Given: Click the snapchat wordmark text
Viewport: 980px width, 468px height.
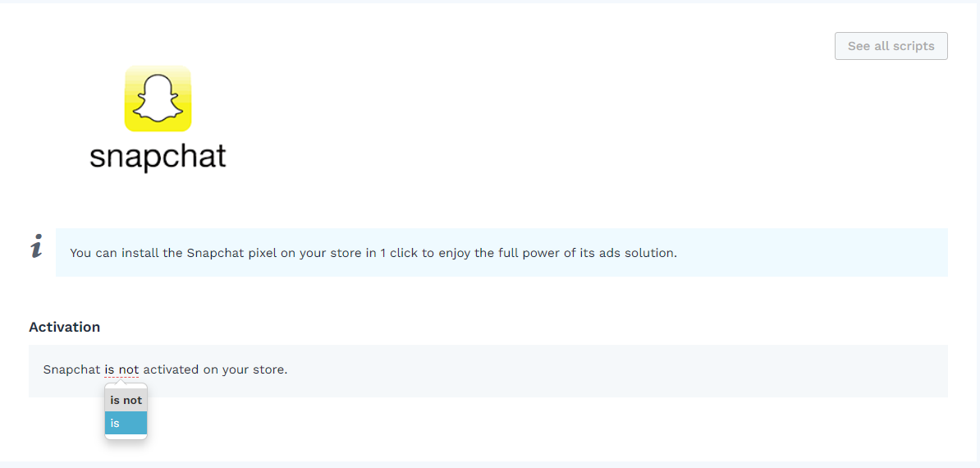Looking at the screenshot, I should [x=158, y=158].
